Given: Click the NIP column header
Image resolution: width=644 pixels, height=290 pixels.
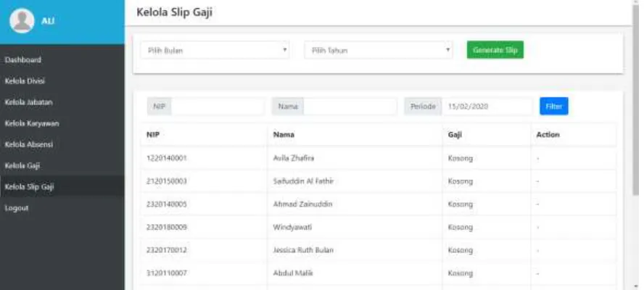Looking at the screenshot, I should point(153,135).
